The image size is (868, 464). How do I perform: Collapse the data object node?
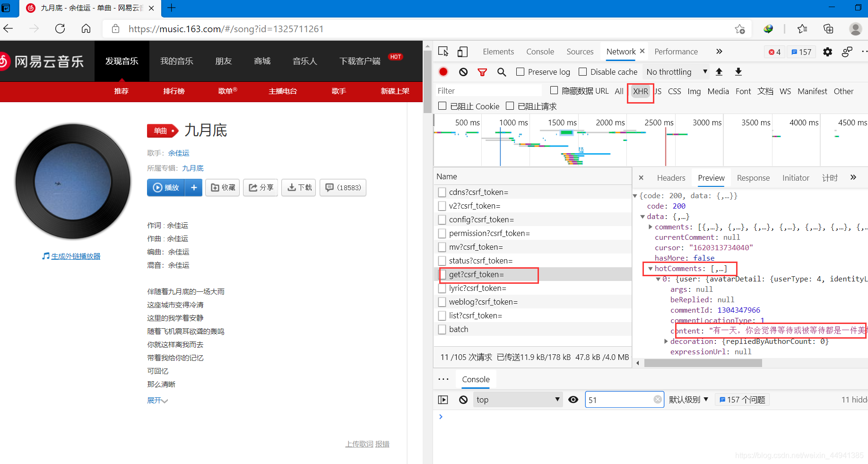642,217
